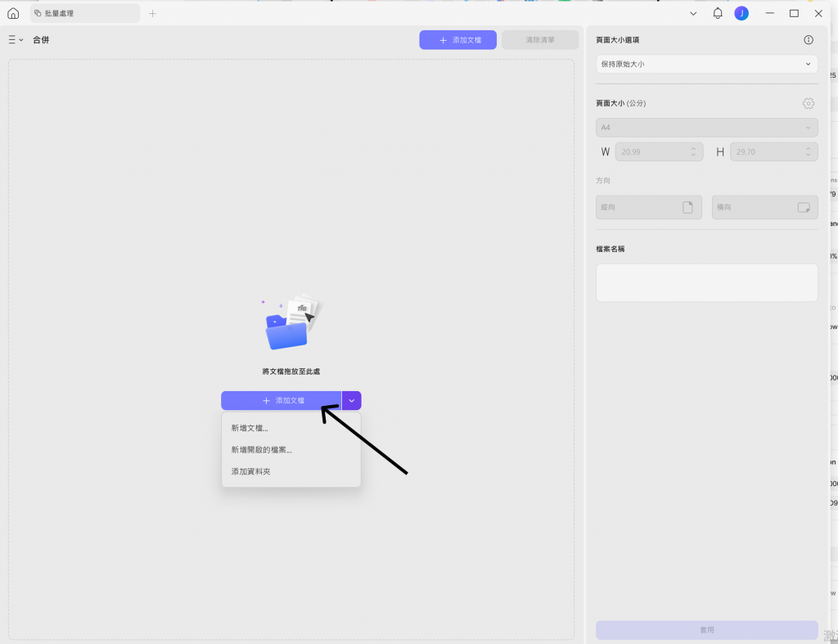Screen dimensions: 838x644
Task: Add a new tab with plus icon
Action: tap(152, 13)
